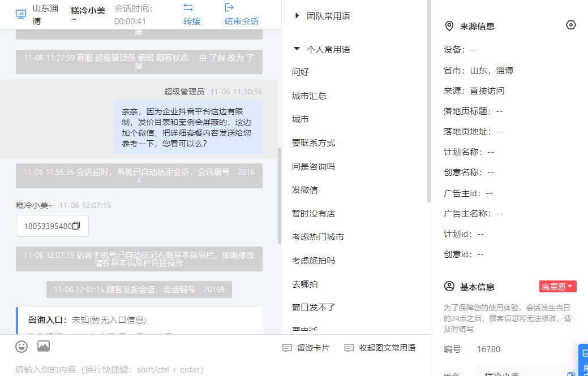
Task: Select the 问好 quick phrase
Action: tap(301, 72)
